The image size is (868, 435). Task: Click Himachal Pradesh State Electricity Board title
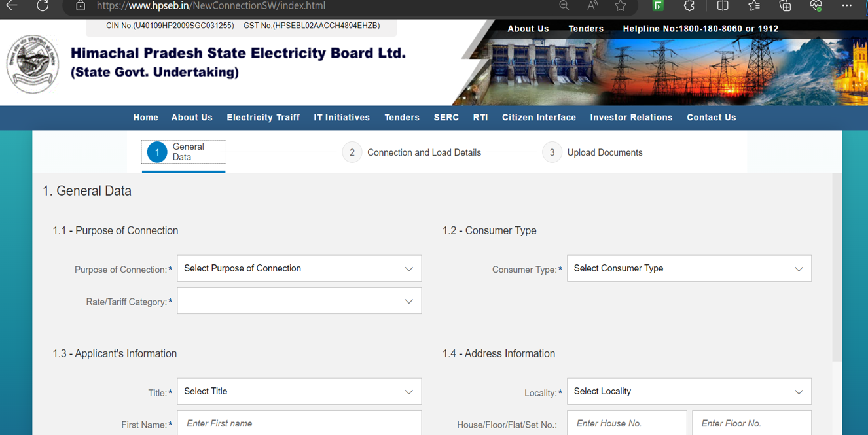pos(238,53)
